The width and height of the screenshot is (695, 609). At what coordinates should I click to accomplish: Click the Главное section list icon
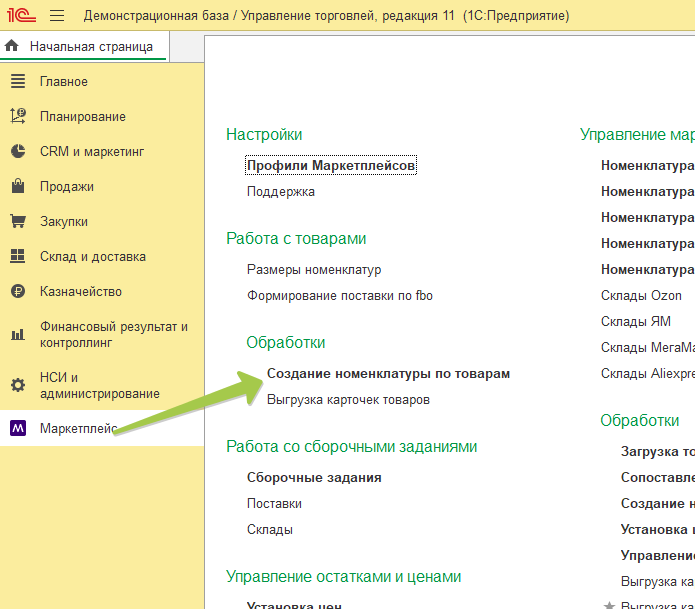18,82
